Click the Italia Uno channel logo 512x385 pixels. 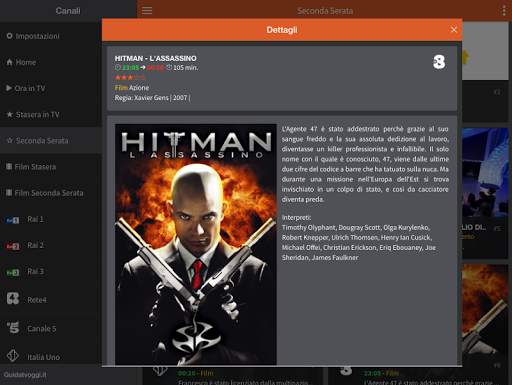[13, 355]
